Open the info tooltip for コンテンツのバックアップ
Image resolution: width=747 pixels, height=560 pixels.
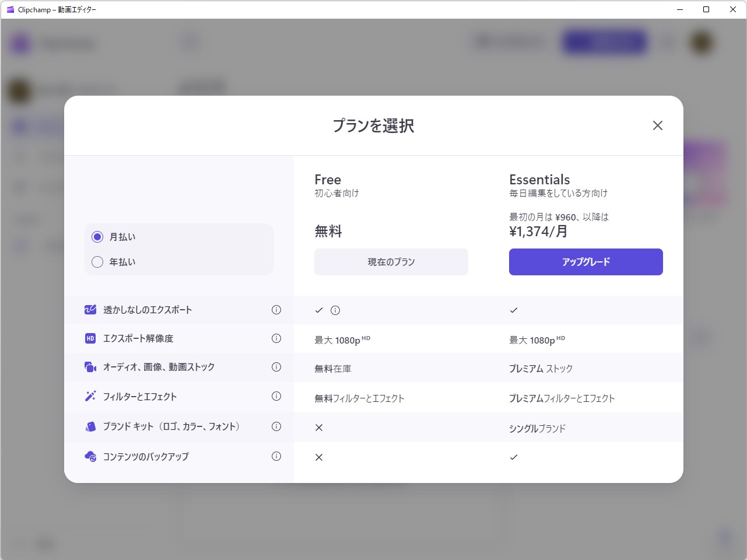click(276, 456)
